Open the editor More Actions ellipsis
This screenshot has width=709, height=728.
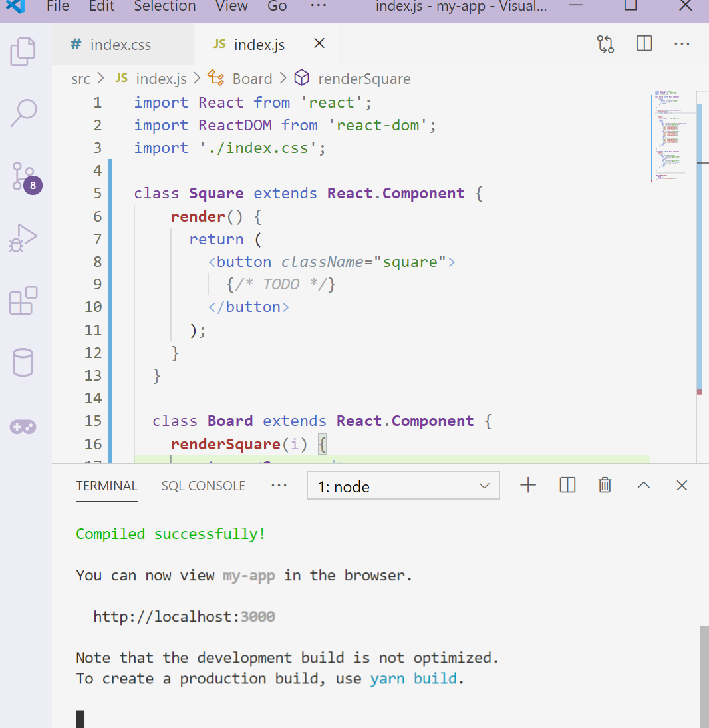pyautogui.click(x=682, y=44)
